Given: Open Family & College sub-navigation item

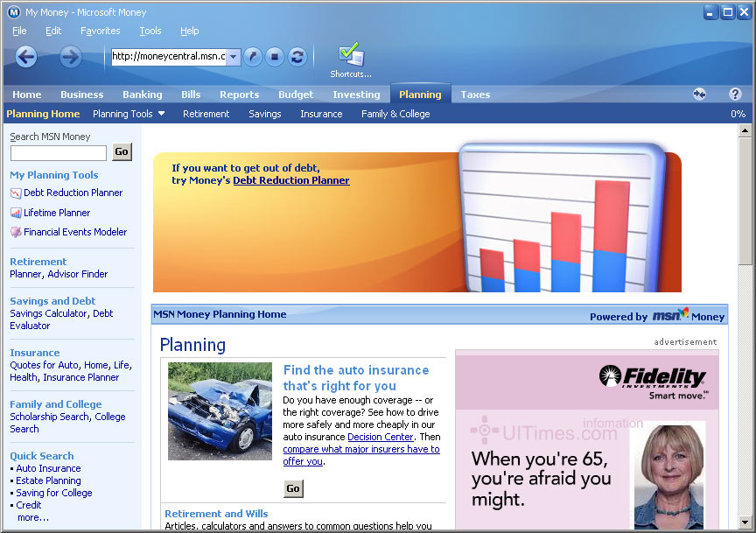Looking at the screenshot, I should coord(395,114).
